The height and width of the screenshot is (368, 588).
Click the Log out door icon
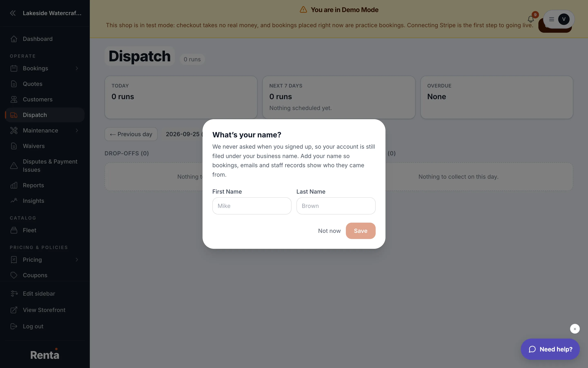pos(14,326)
